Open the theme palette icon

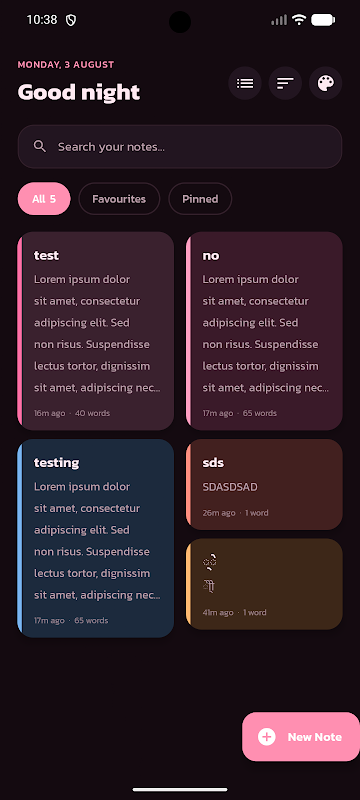pos(325,83)
